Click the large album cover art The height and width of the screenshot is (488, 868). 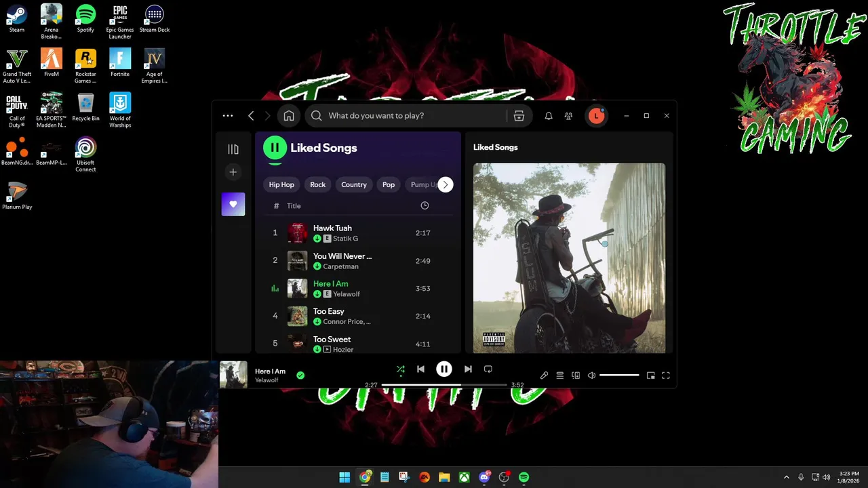coord(569,258)
